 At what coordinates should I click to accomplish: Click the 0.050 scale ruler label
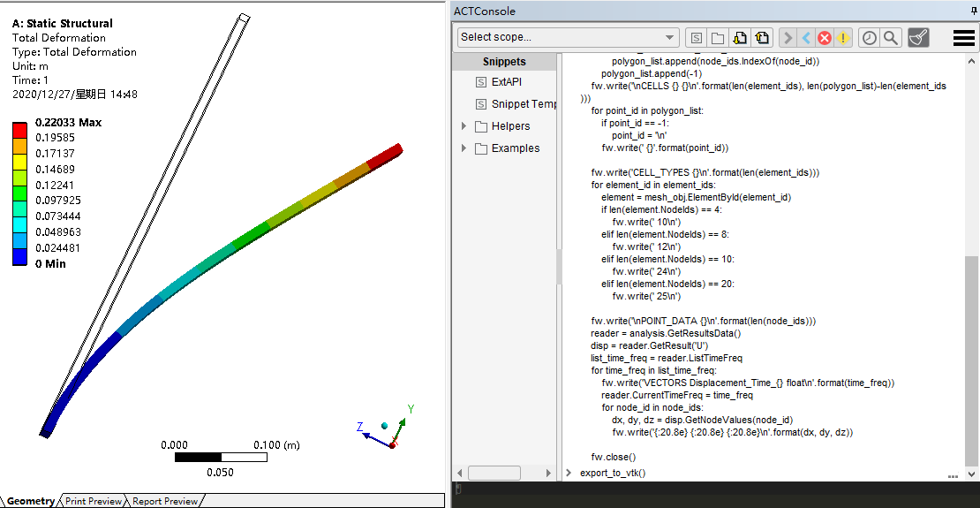220,473
